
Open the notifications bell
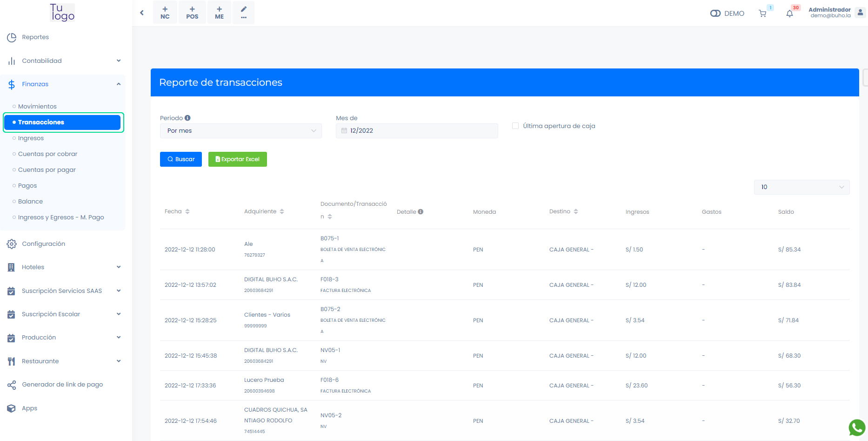coord(789,14)
